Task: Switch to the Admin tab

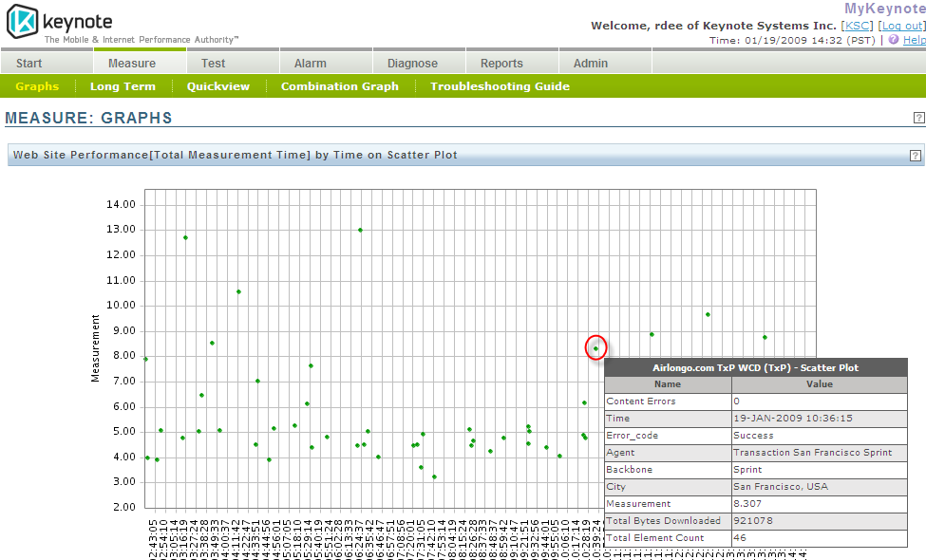Action: [606, 63]
